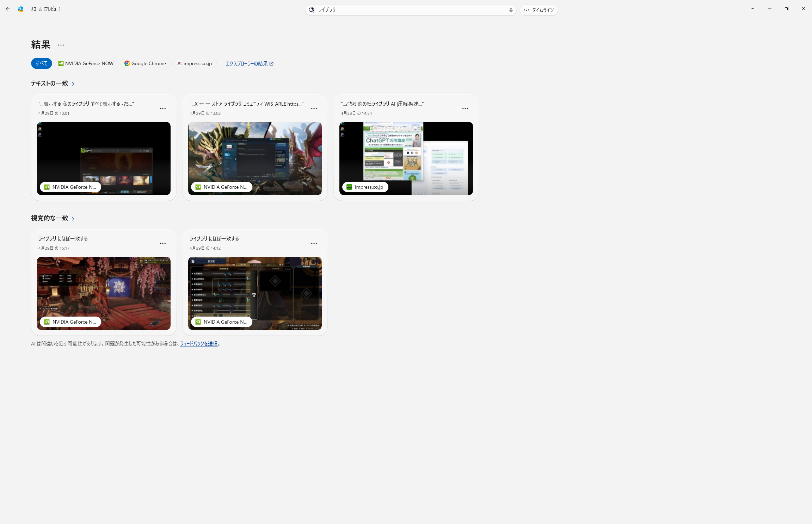Click the フィードバックを送信 link

[199, 344]
